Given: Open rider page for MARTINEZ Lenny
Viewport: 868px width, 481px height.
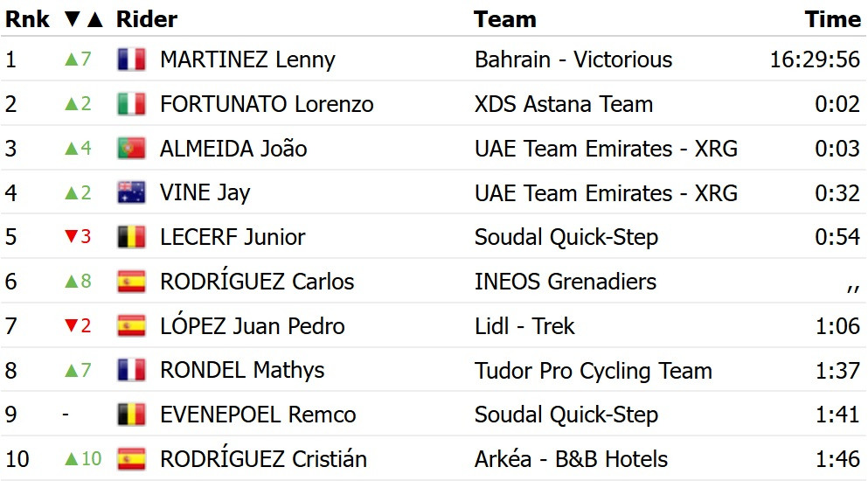Looking at the screenshot, I should coord(247,59).
